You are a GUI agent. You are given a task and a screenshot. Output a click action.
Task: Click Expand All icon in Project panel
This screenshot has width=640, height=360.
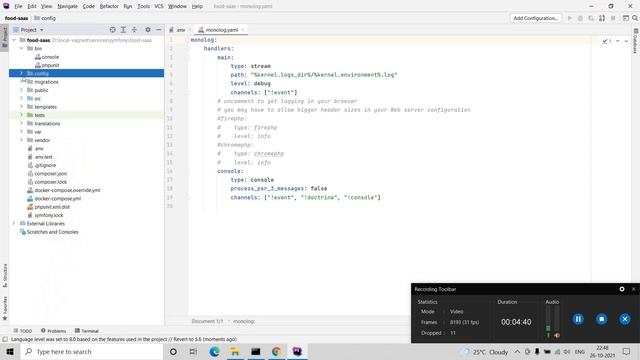pos(123,30)
